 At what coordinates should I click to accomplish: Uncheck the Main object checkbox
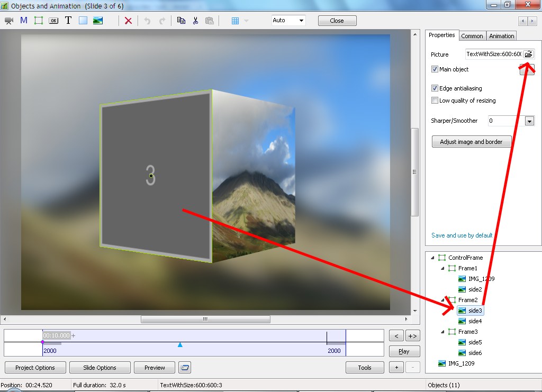pyautogui.click(x=435, y=69)
